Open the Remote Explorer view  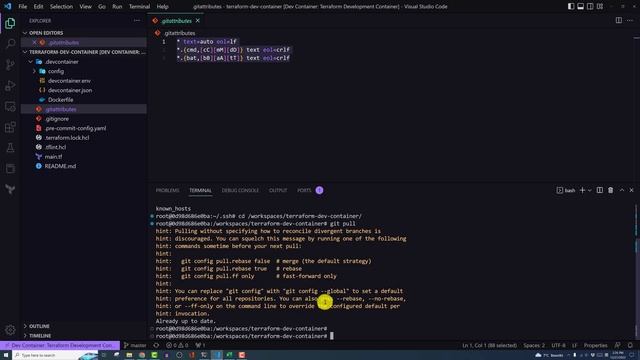click(x=10, y=106)
